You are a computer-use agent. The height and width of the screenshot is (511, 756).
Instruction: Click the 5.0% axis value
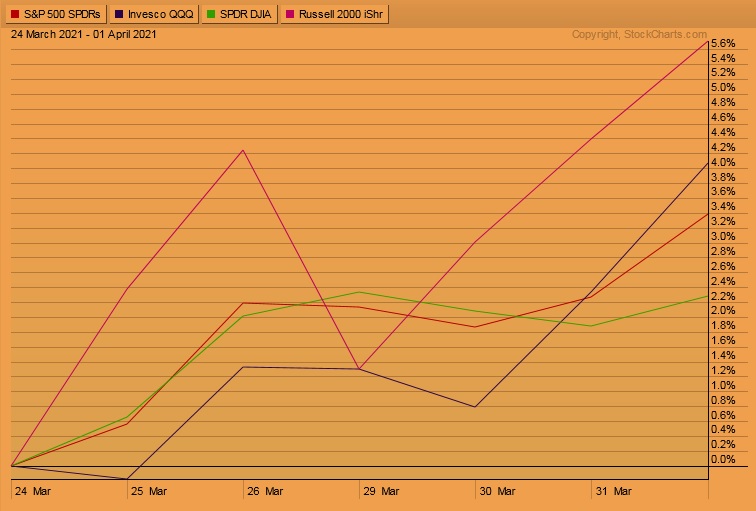pos(723,87)
